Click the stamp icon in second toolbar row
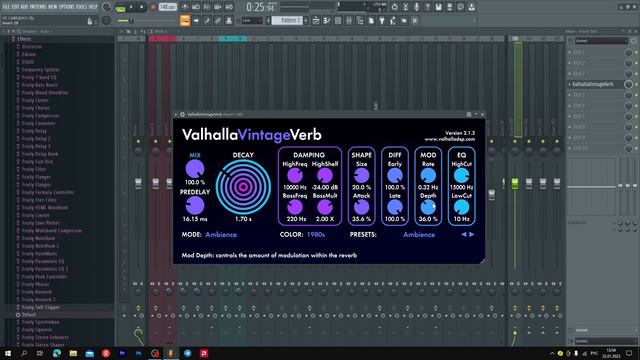The image size is (640, 360). (x=229, y=20)
